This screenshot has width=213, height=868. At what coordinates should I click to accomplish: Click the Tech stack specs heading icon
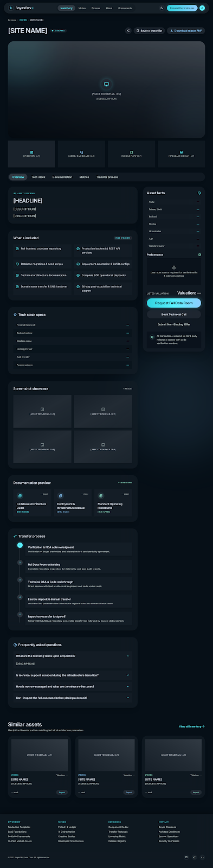15,315
